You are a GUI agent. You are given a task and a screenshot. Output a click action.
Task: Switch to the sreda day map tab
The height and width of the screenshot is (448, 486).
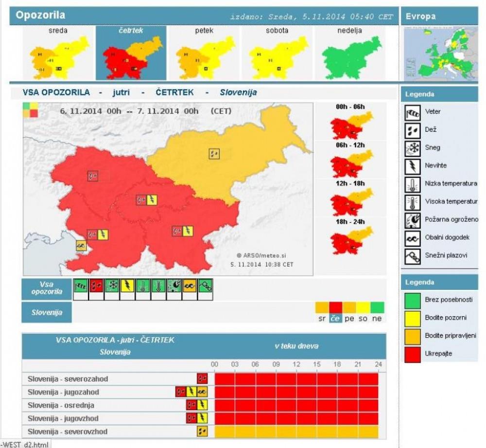pyautogui.click(x=58, y=54)
